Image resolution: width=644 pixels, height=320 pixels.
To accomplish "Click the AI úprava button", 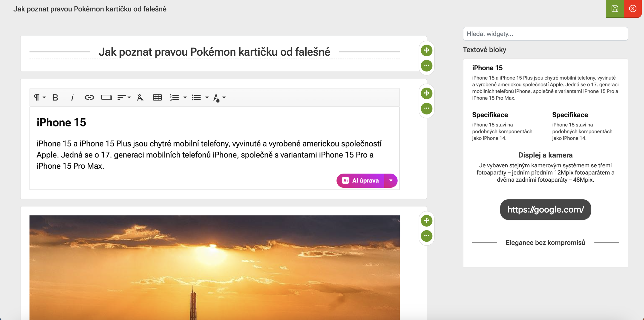I will [360, 181].
